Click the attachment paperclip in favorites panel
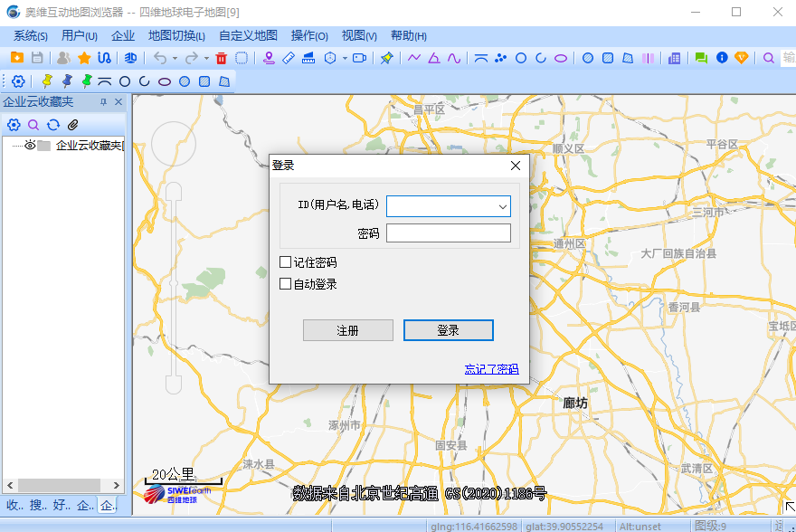Image resolution: width=796 pixels, height=532 pixels. [72, 125]
